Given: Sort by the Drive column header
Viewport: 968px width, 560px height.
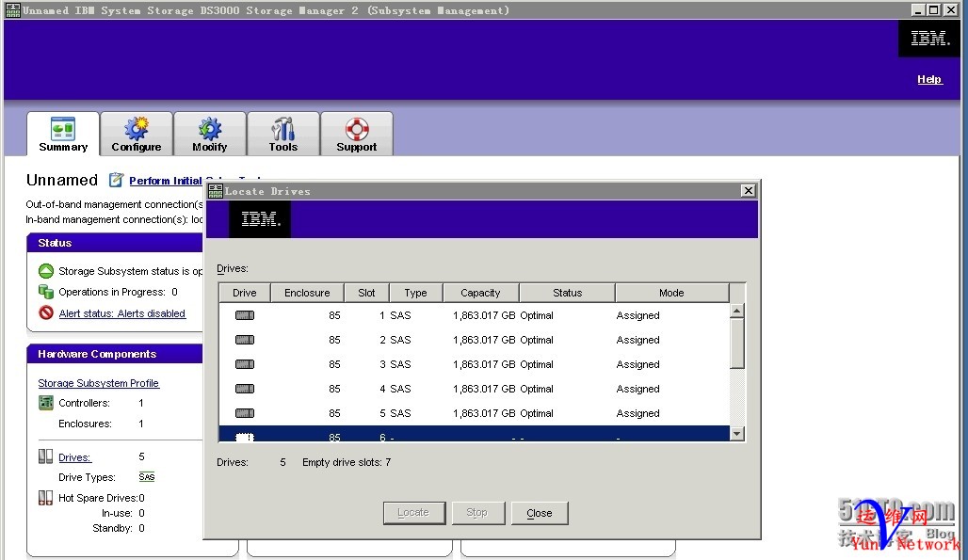Looking at the screenshot, I should (x=245, y=293).
